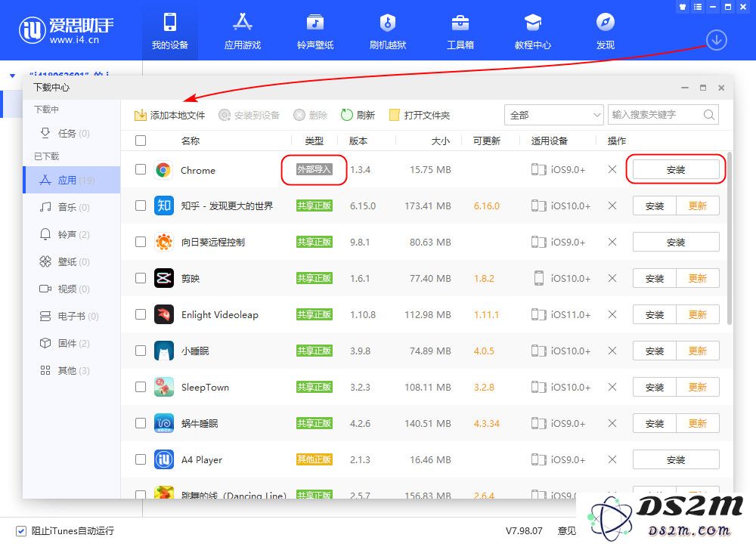Open the 教程中心 tab
The height and width of the screenshot is (544, 756).
533,31
